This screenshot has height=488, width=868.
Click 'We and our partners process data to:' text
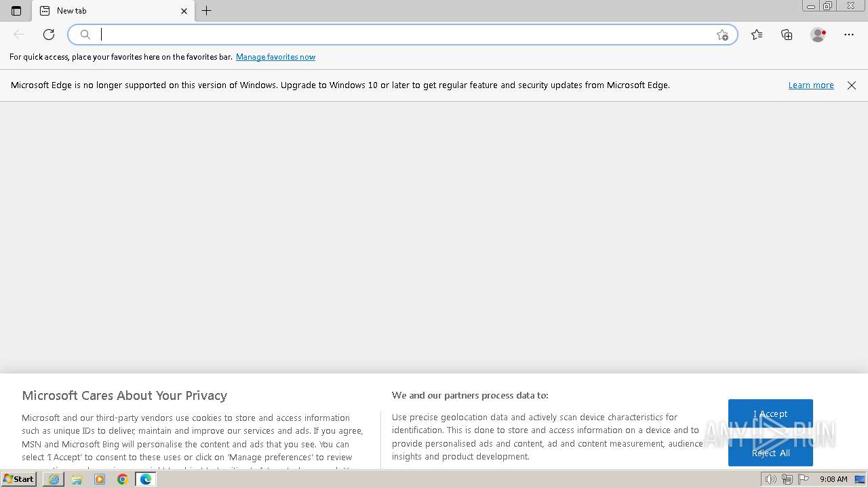(470, 395)
